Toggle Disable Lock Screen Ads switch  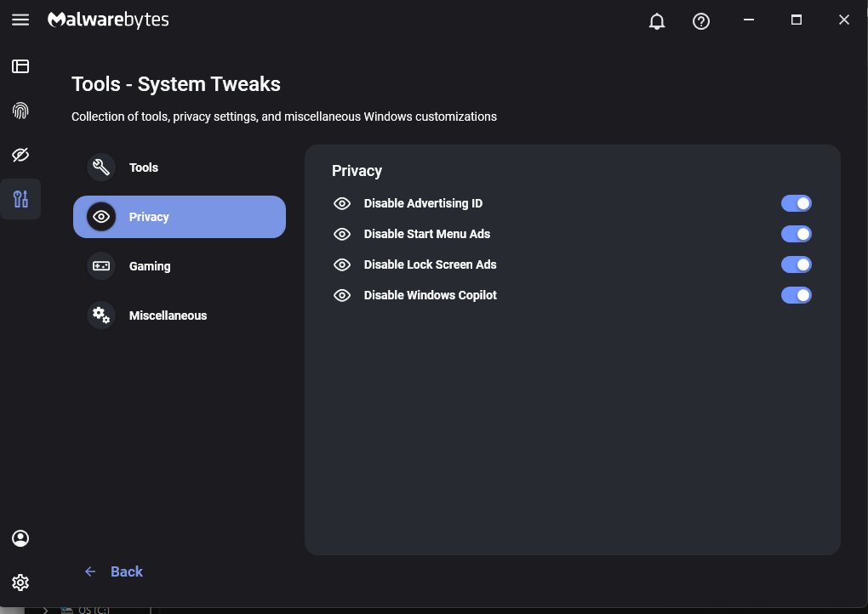796,264
